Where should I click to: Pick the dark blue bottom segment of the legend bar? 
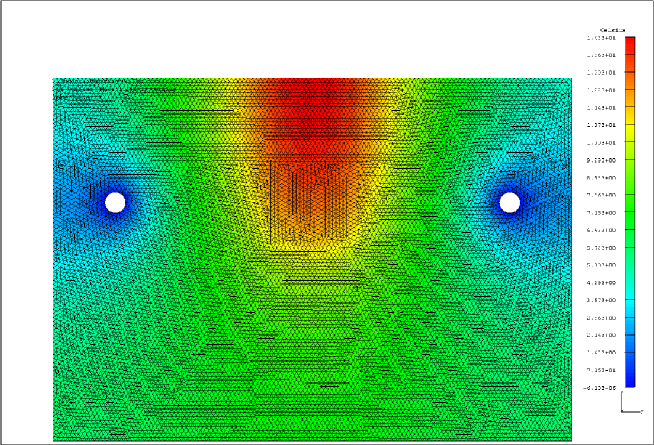click(x=630, y=378)
